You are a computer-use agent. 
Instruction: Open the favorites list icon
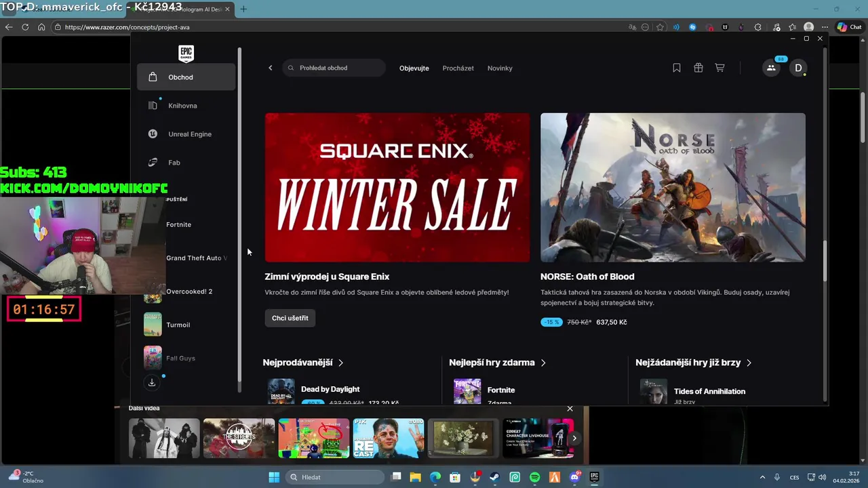coord(791,27)
